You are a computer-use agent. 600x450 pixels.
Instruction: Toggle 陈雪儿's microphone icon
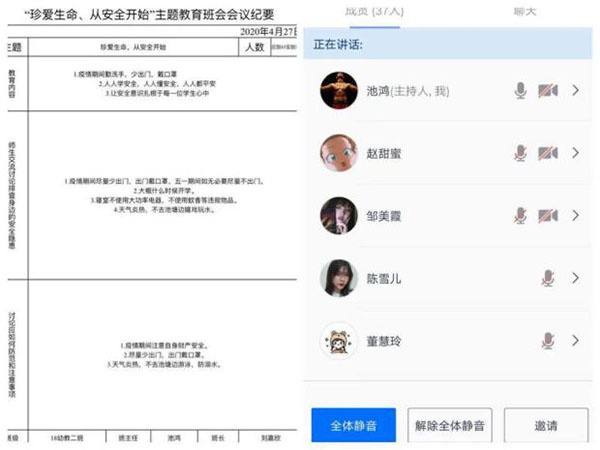point(547,278)
